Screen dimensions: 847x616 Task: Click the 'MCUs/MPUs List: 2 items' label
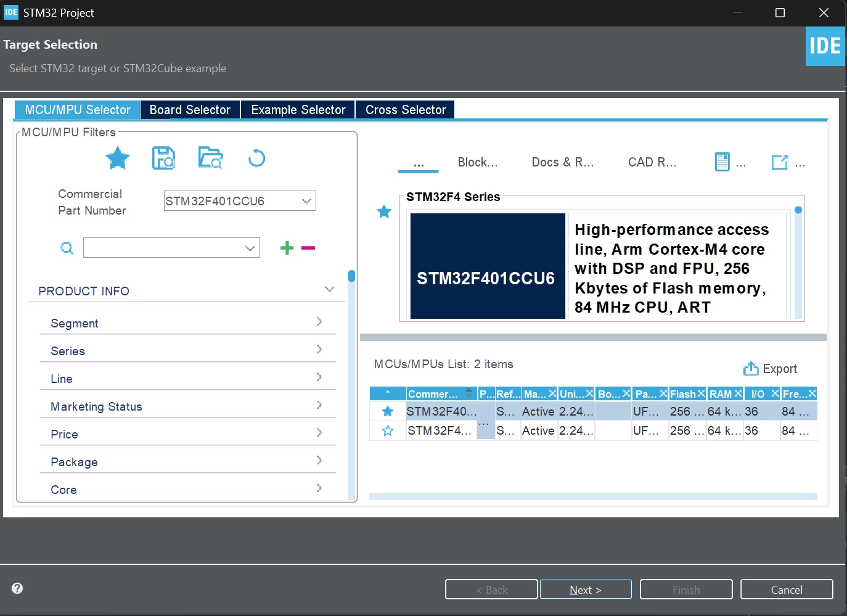[x=444, y=364]
